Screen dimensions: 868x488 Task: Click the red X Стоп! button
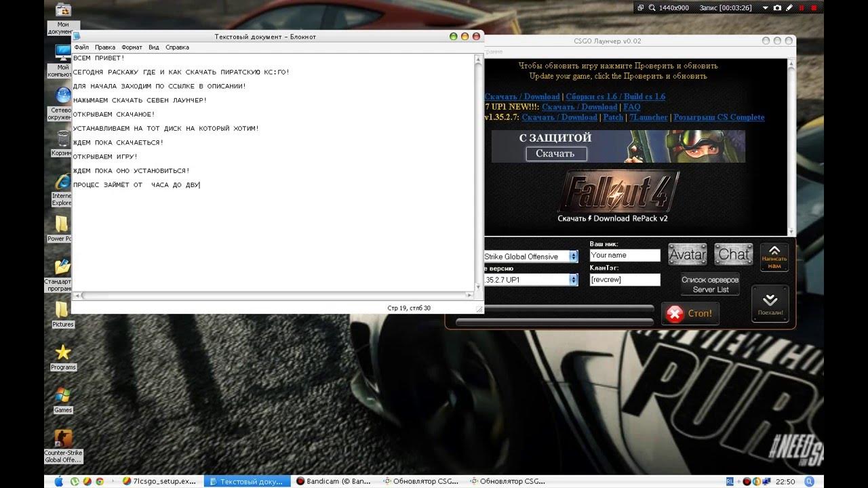coord(690,314)
